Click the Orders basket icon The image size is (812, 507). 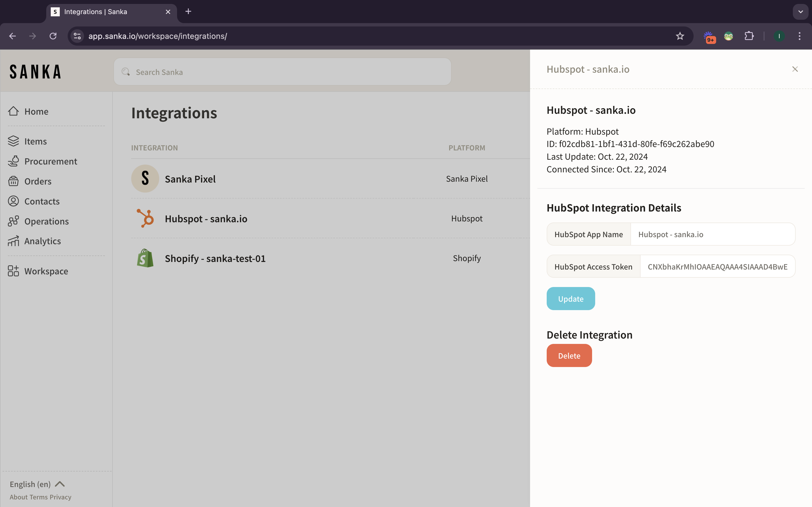(x=14, y=181)
